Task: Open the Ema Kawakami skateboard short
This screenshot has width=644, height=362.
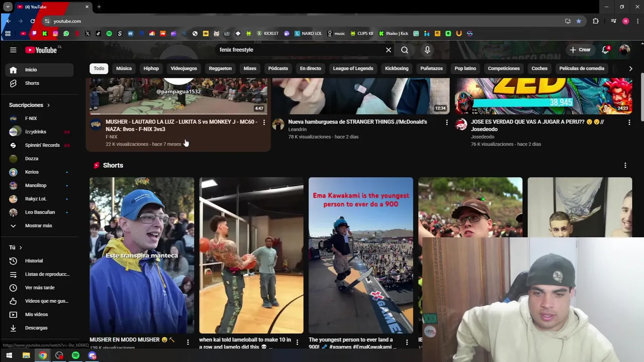Action: pyautogui.click(x=361, y=255)
